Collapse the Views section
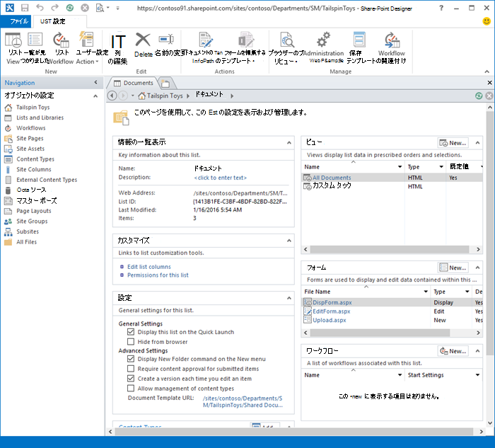495x448 pixels. click(x=477, y=143)
